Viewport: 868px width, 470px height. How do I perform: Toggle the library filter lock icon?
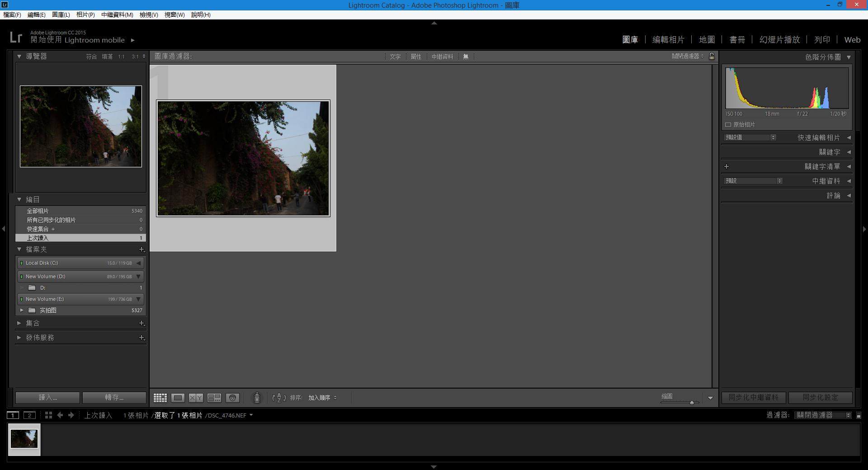[712, 56]
